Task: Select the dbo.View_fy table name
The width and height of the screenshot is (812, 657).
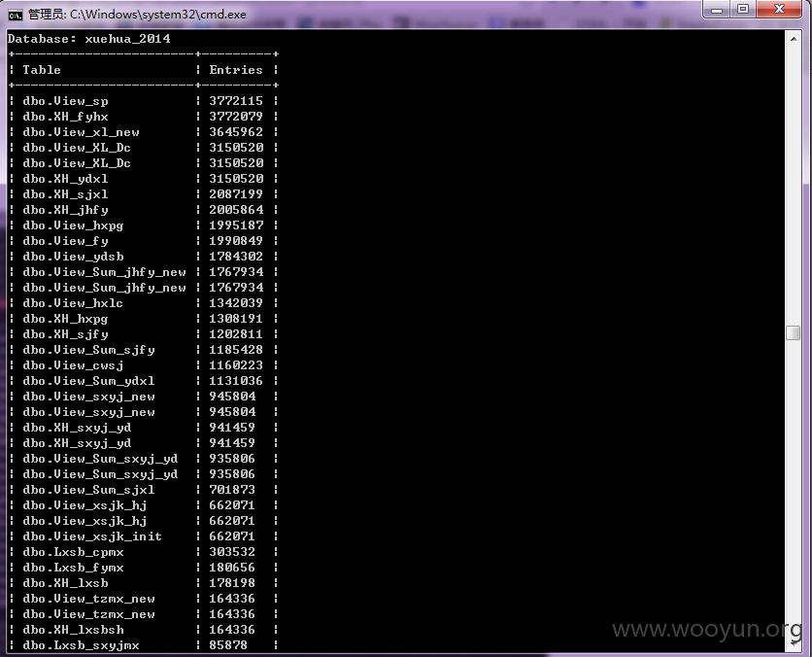Action: click(65, 241)
